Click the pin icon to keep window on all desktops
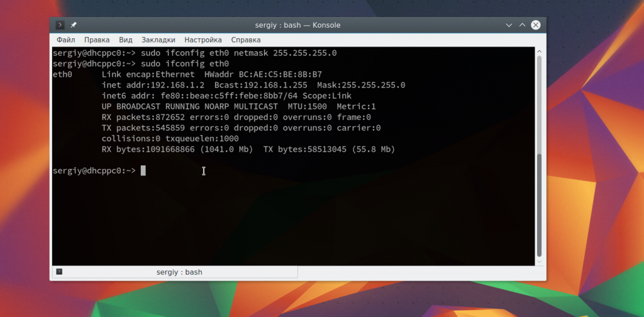Image resolution: width=644 pixels, height=317 pixels. (74, 25)
